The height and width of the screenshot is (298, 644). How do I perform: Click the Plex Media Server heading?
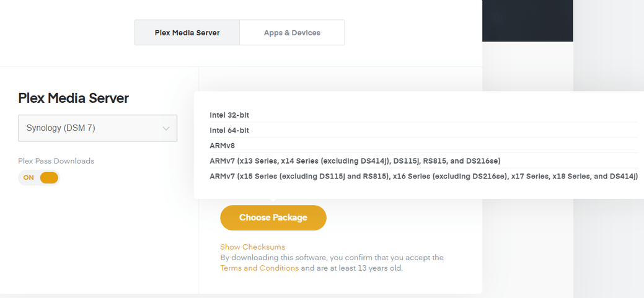tap(74, 98)
